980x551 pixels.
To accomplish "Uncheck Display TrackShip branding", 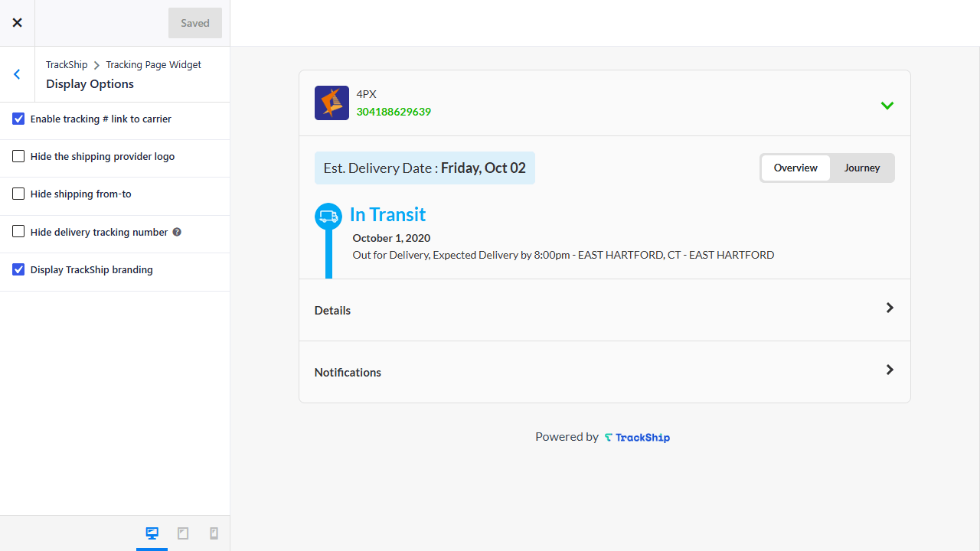I will click(x=18, y=269).
